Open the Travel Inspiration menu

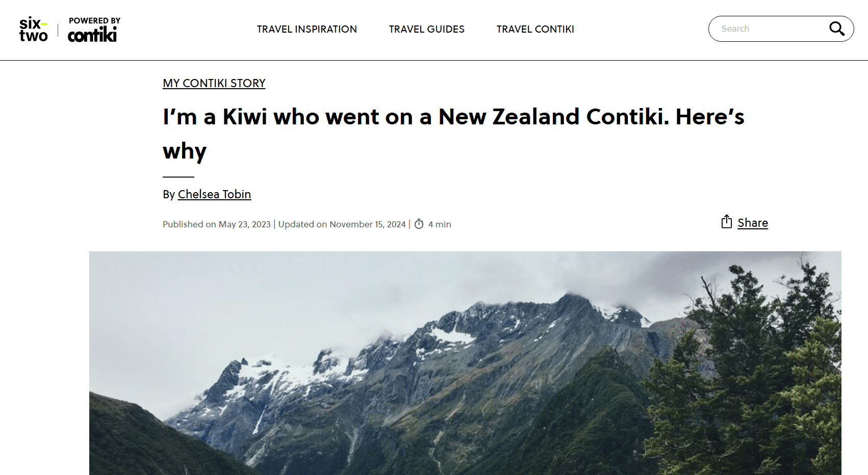[x=307, y=29]
